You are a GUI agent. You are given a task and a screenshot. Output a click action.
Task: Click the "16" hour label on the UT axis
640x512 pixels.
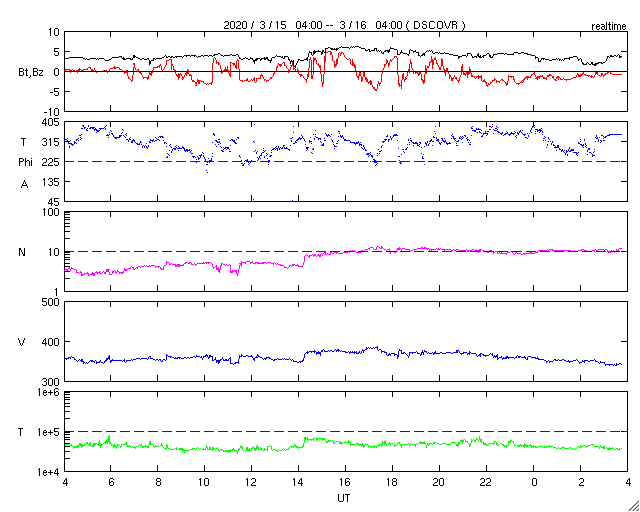pos(345,482)
